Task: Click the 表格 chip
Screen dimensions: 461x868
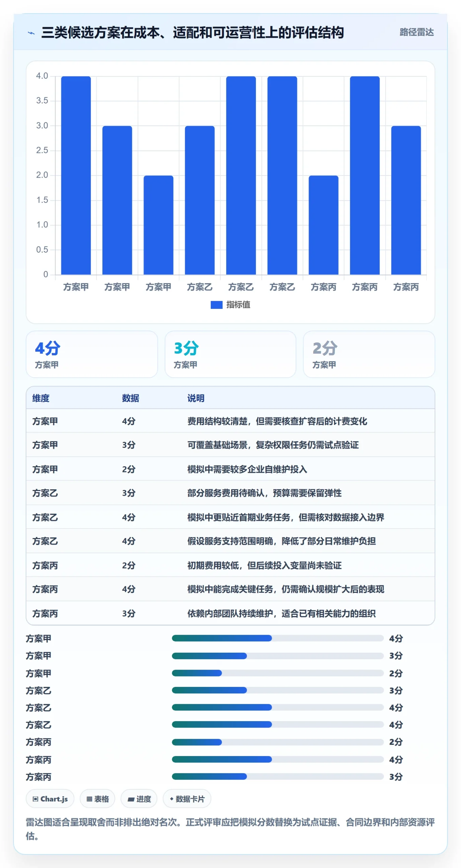Action: (98, 799)
